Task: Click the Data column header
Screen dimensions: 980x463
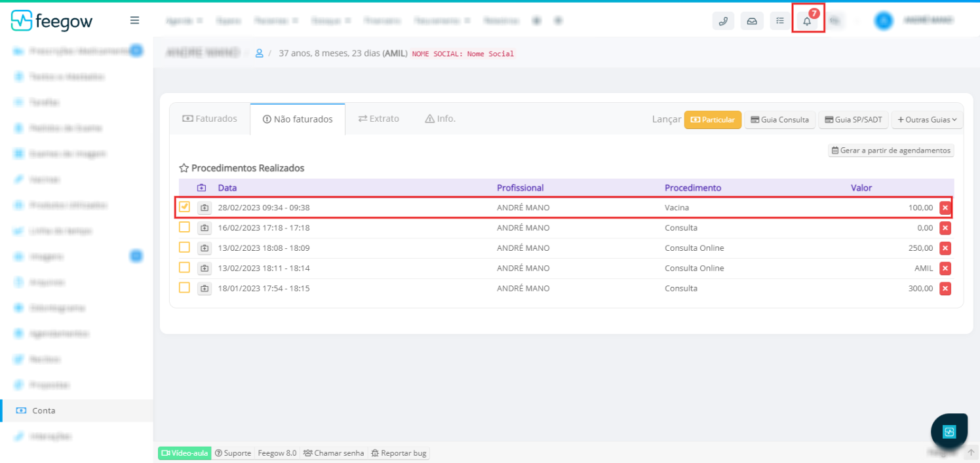Action: pyautogui.click(x=227, y=188)
